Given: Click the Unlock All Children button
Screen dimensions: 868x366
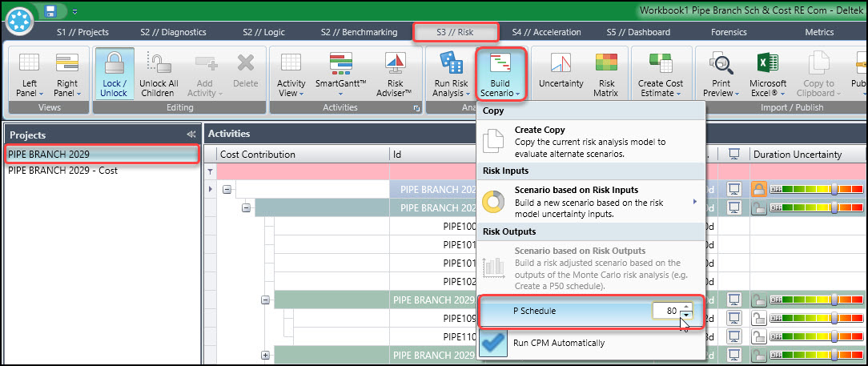Looking at the screenshot, I should pos(158,74).
